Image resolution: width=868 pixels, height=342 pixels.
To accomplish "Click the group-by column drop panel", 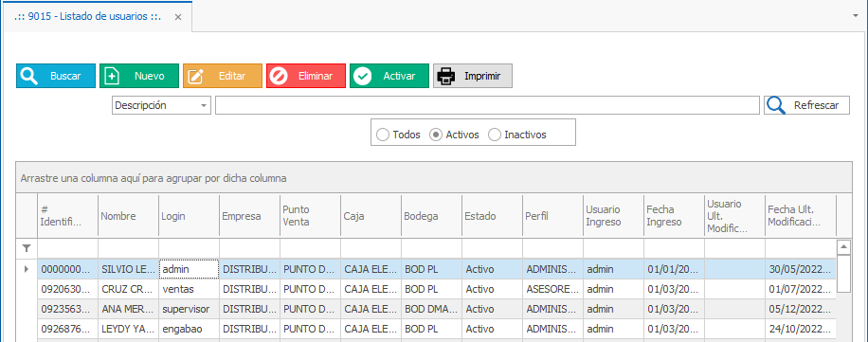I will pyautogui.click(x=434, y=178).
